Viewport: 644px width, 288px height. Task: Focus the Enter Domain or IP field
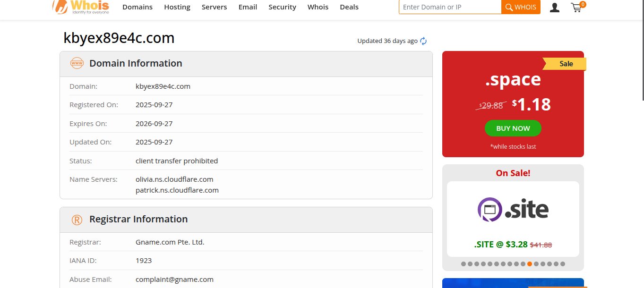click(450, 7)
